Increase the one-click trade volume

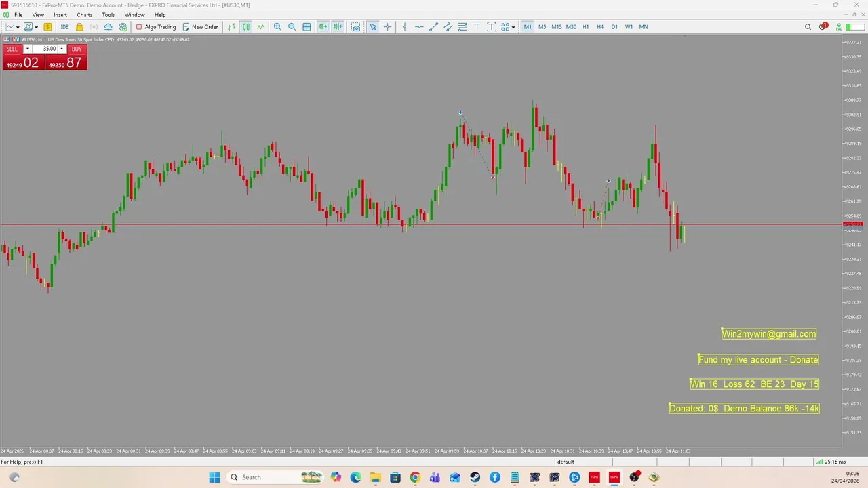coord(62,49)
